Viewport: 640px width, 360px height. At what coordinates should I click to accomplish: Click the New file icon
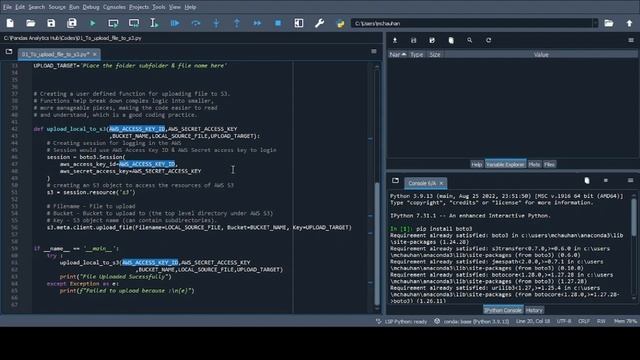point(10,23)
